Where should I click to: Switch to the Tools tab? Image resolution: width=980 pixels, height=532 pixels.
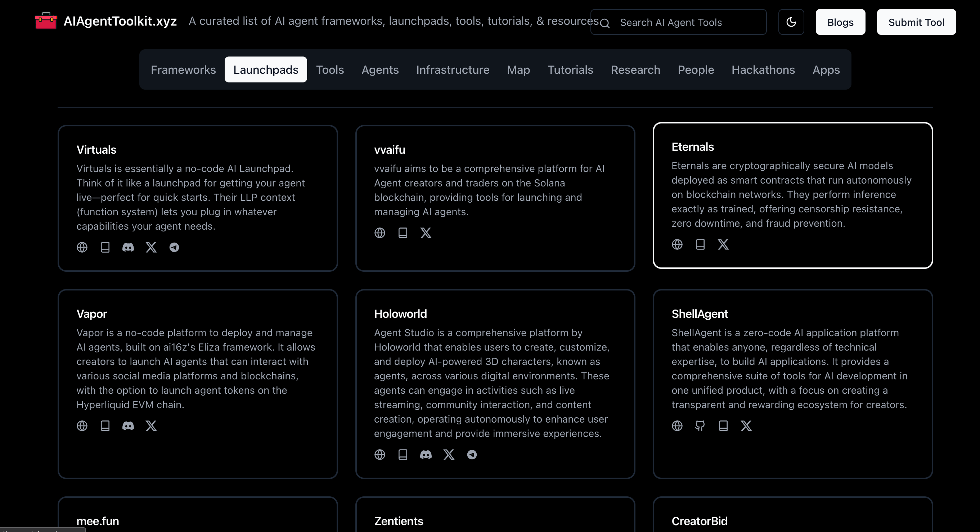[330, 69]
